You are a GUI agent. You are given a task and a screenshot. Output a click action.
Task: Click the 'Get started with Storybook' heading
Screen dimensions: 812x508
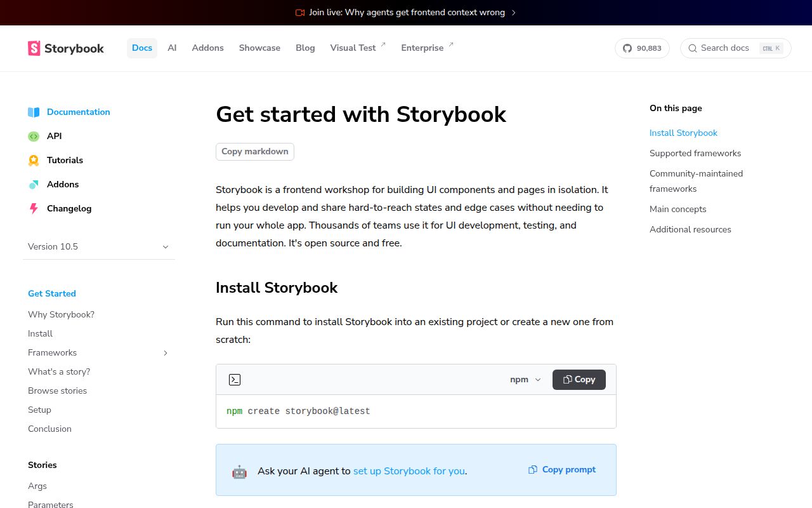click(361, 115)
